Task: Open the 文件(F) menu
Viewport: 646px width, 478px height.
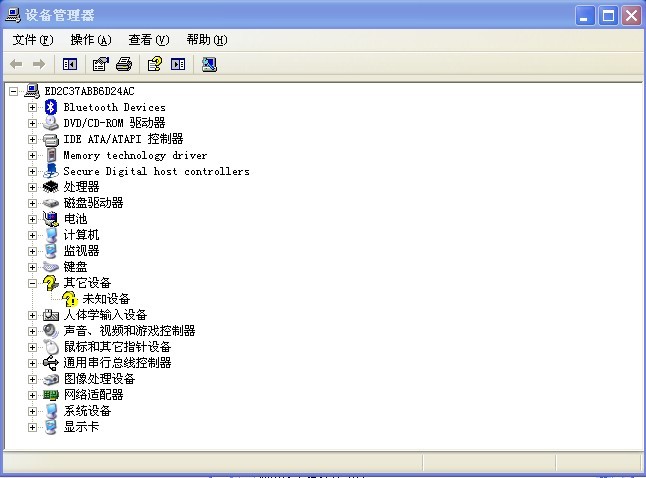Action: point(32,40)
